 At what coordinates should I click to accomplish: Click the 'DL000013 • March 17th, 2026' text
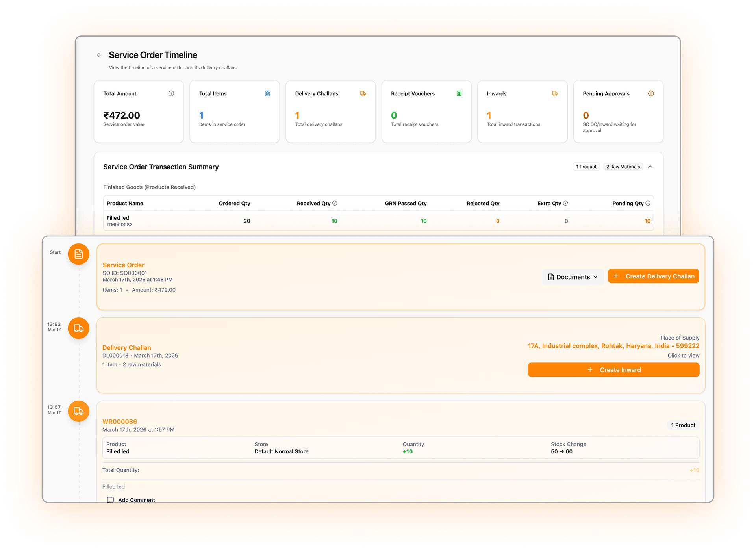[x=140, y=355]
